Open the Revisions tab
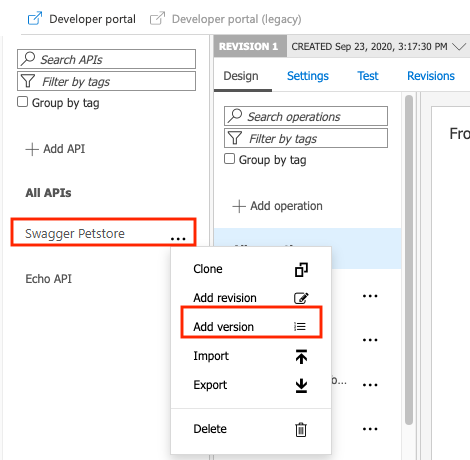Viewport: 470px width, 460px height. coord(431,76)
